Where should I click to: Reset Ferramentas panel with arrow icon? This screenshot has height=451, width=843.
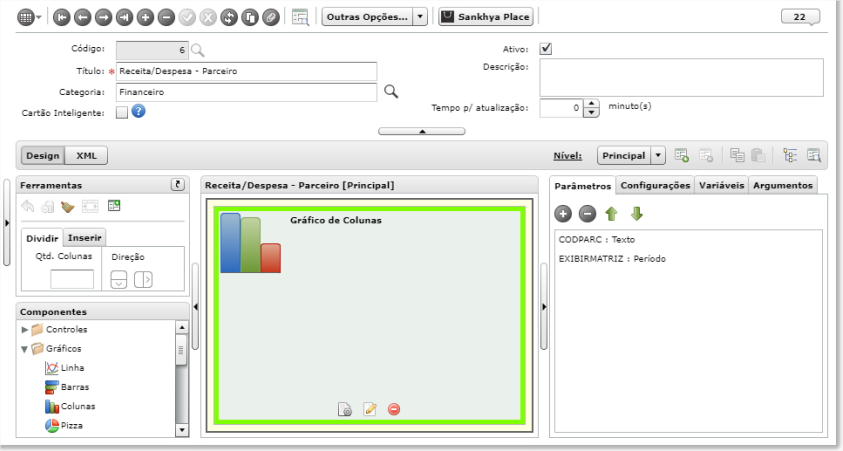178,184
